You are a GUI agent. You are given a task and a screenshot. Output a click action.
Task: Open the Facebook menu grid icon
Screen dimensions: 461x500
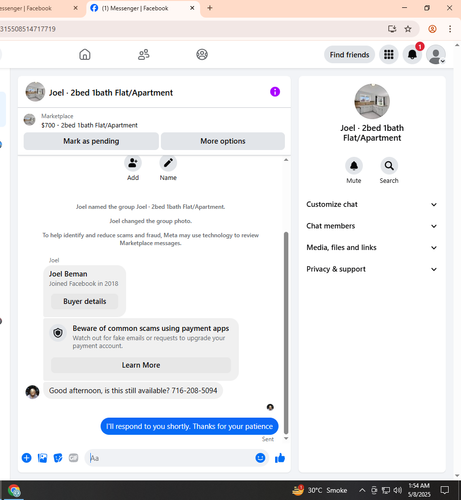[x=389, y=54]
